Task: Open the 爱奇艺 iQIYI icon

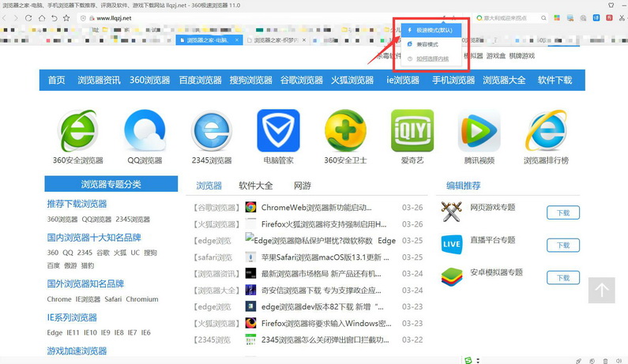Action: coord(412,130)
